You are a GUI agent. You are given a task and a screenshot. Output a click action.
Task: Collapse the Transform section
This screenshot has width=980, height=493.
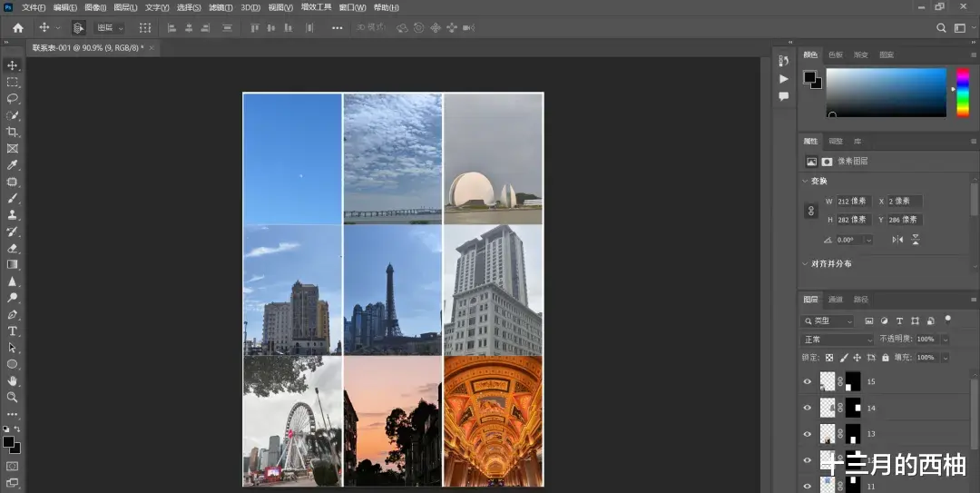click(x=804, y=181)
